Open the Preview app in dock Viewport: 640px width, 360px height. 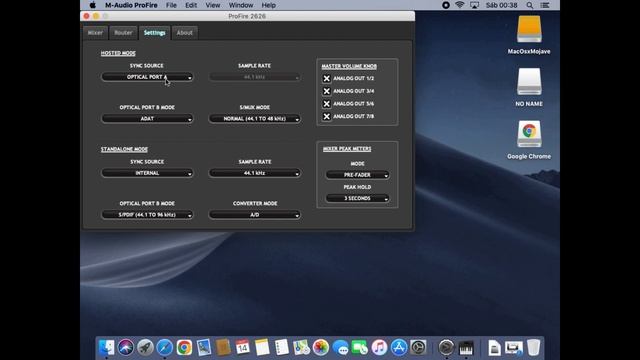(x=204, y=347)
